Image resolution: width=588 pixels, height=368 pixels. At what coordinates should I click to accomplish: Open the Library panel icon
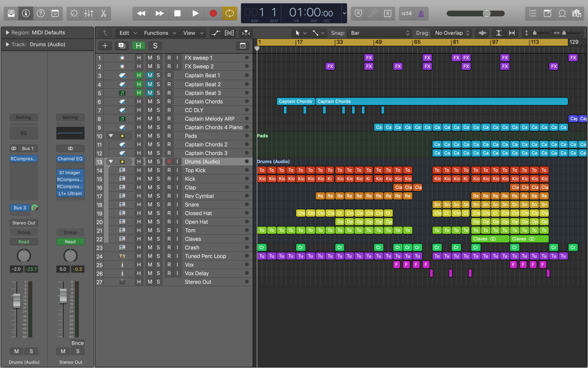pos(11,13)
